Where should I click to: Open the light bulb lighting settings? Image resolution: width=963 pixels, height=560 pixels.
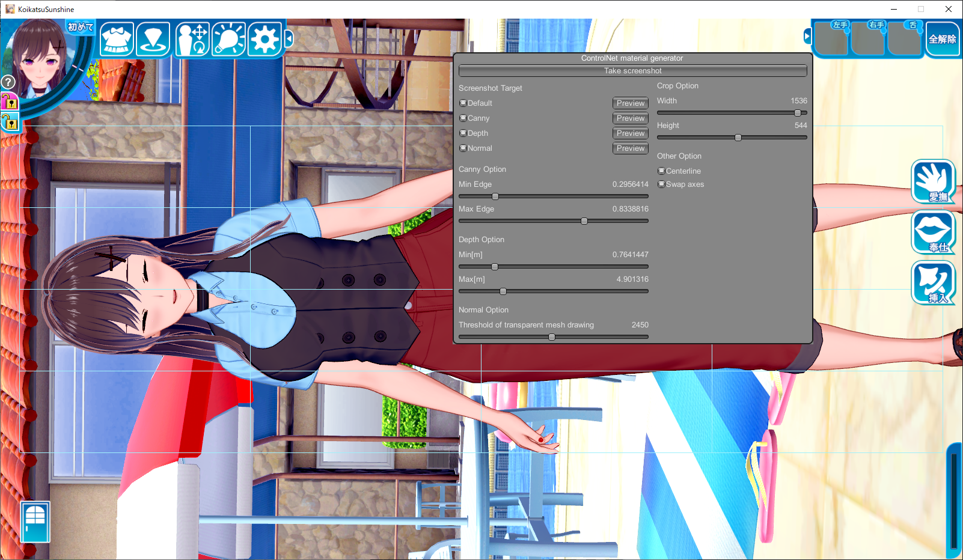point(228,39)
